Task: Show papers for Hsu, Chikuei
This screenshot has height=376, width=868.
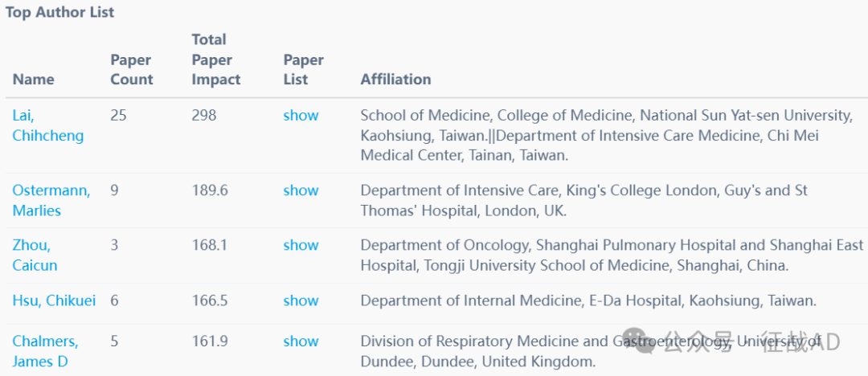Action: [301, 300]
